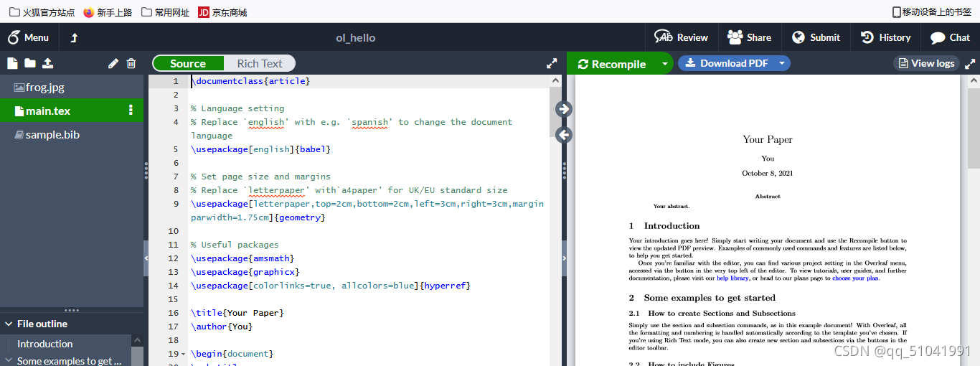This screenshot has height=366, width=980.
Task: Select frog.jpg in file tree
Action: pos(72,88)
